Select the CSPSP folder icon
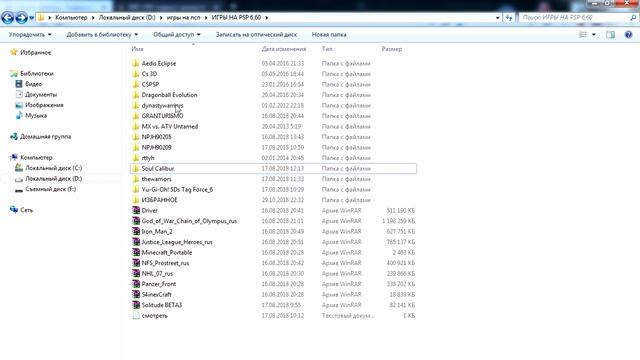The image size is (640, 360). pyautogui.click(x=136, y=84)
